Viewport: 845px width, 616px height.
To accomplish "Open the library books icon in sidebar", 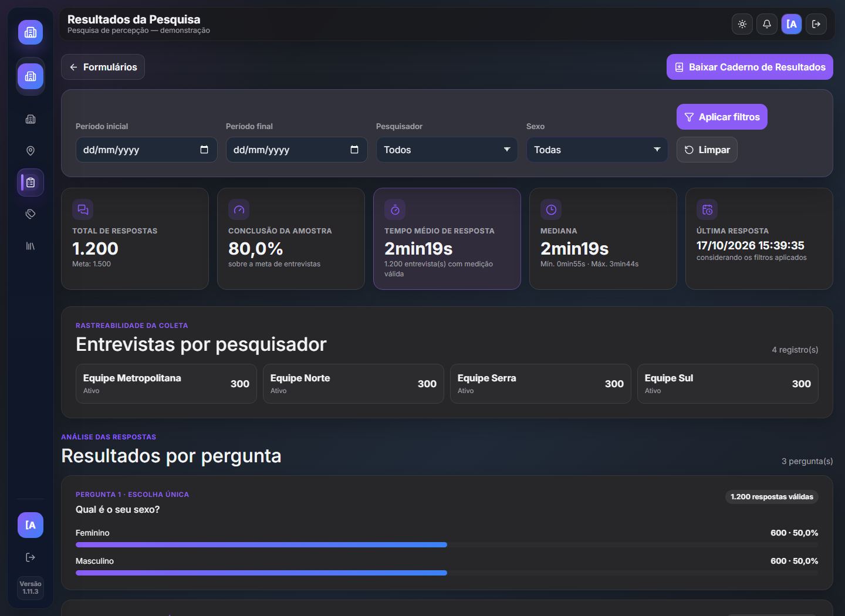I will coord(31,246).
